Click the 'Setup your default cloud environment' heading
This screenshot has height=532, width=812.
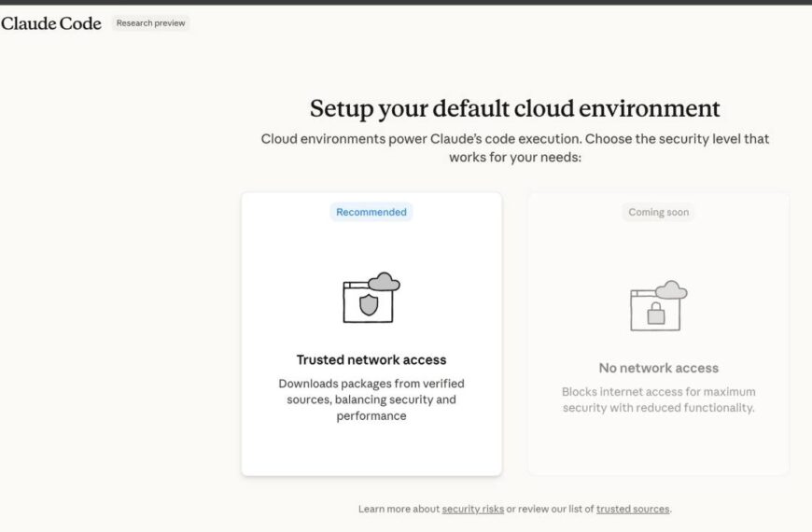(515, 108)
